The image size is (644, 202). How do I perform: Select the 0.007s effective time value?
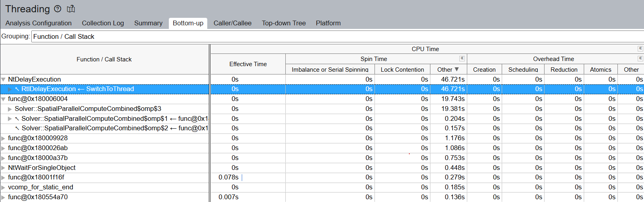(x=229, y=197)
